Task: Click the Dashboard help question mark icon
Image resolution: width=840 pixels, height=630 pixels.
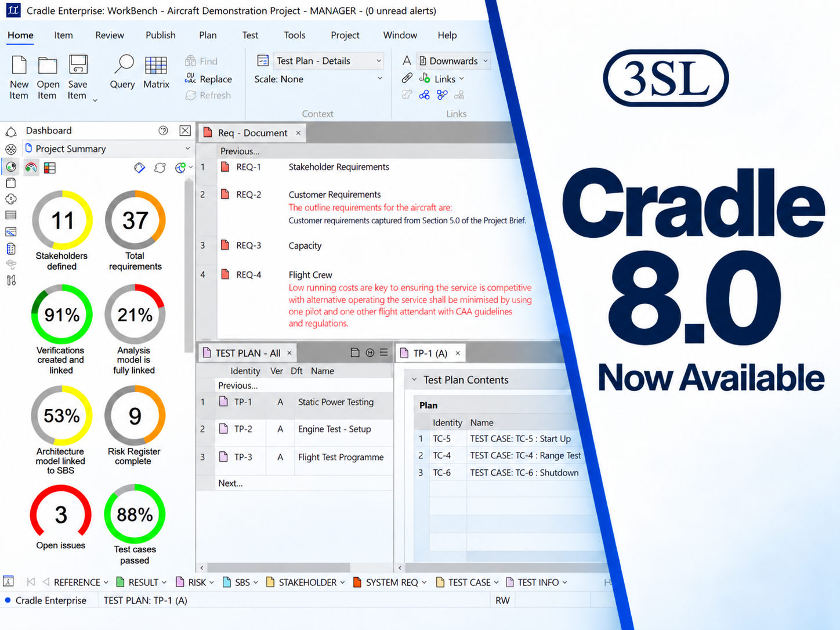Action: (164, 131)
